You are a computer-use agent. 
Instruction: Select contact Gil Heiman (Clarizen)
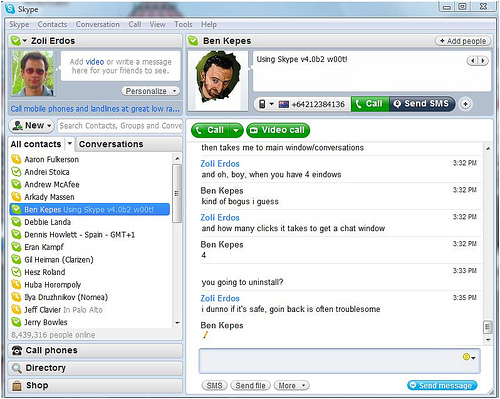pos(91,260)
